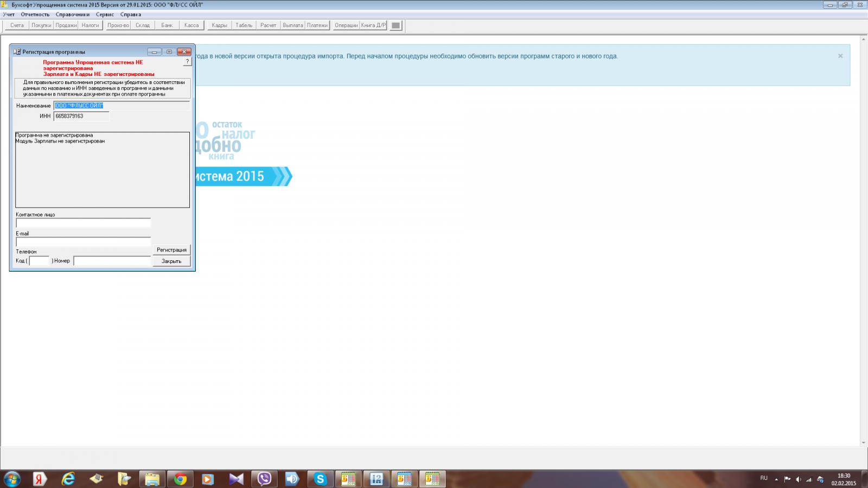This screenshot has width=868, height=488.
Task: Open the Справочники menu
Action: click(73, 15)
